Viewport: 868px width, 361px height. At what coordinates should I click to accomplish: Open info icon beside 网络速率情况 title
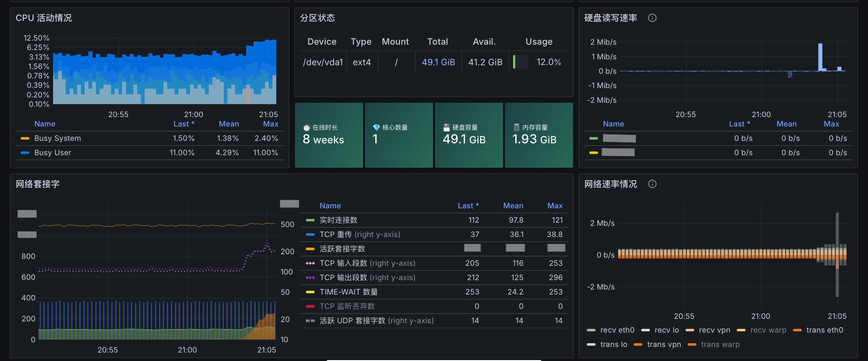click(652, 184)
